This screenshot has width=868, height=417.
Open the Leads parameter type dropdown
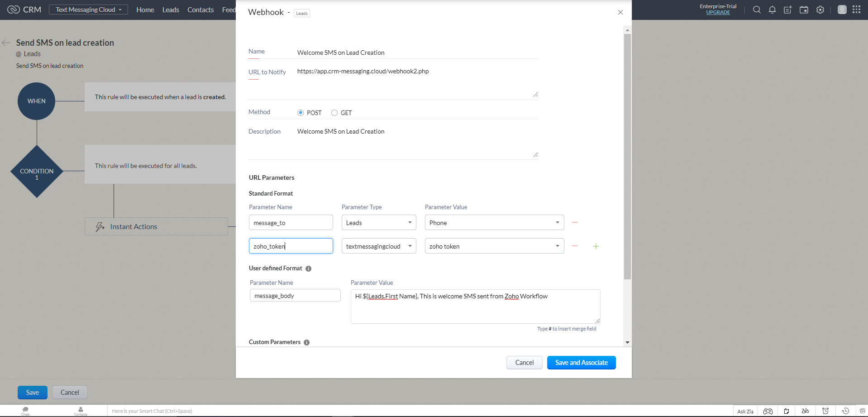(x=379, y=222)
